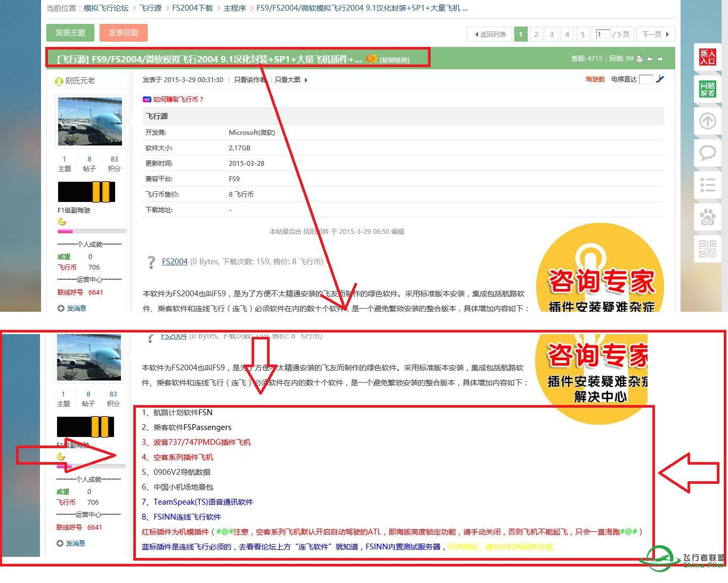This screenshot has width=728, height=583.
Task: Click the 8 帖子 count in upper profile
Action: point(89,164)
